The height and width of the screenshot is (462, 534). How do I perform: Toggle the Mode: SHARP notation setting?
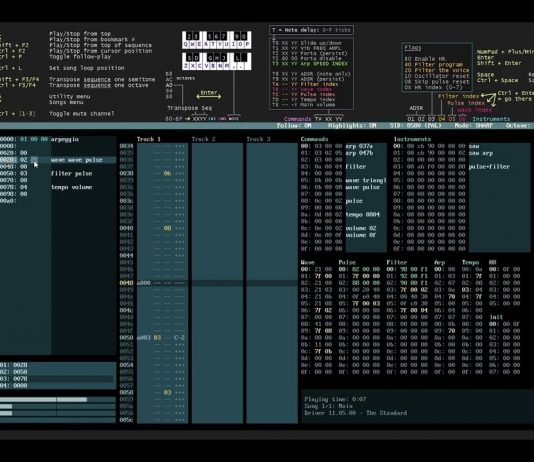(x=473, y=126)
